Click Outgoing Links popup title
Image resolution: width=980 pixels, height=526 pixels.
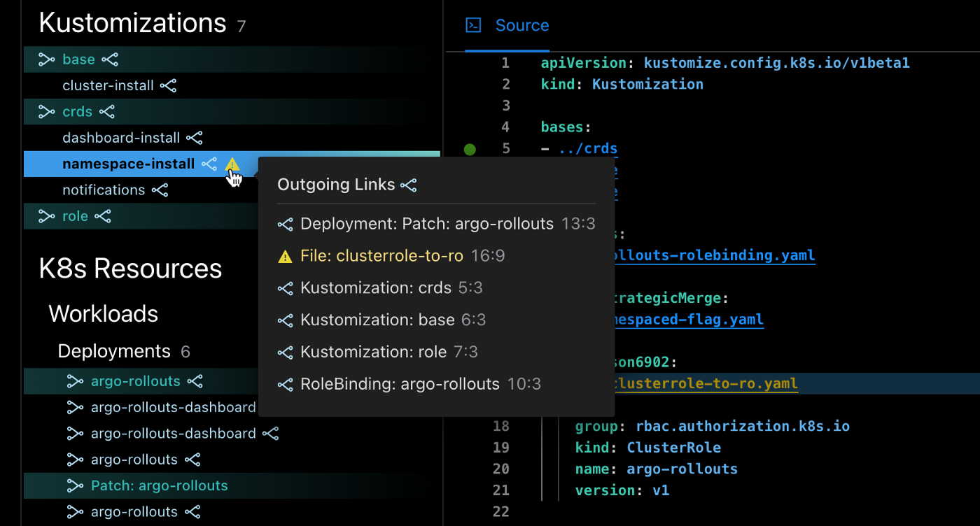point(337,185)
